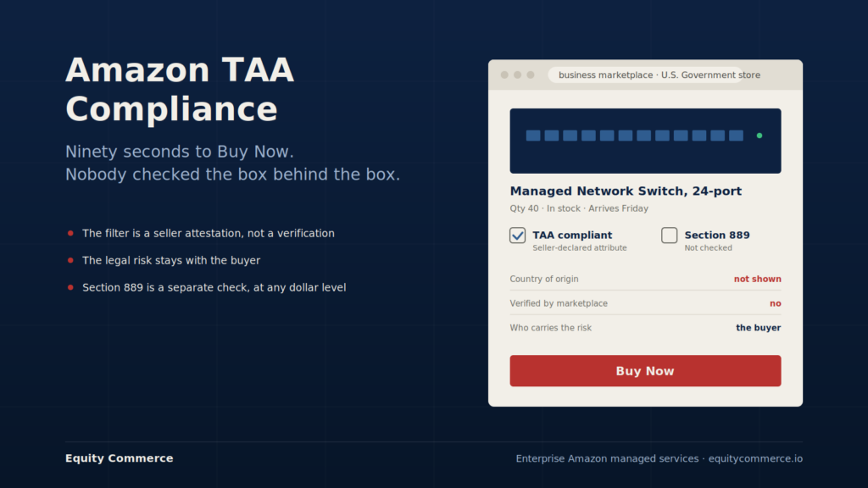Click the equitycommerce.io footer text

point(755,458)
